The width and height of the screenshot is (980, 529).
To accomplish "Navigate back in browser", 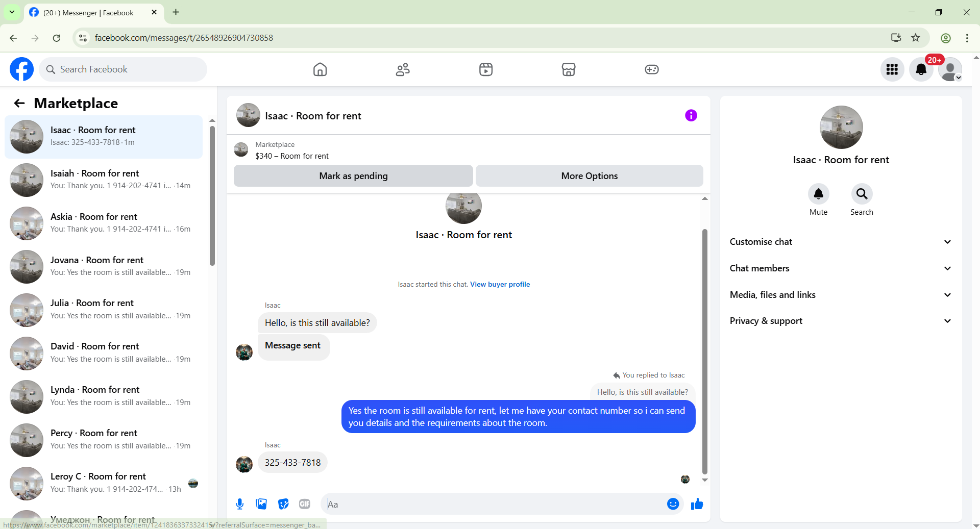I will point(13,38).
